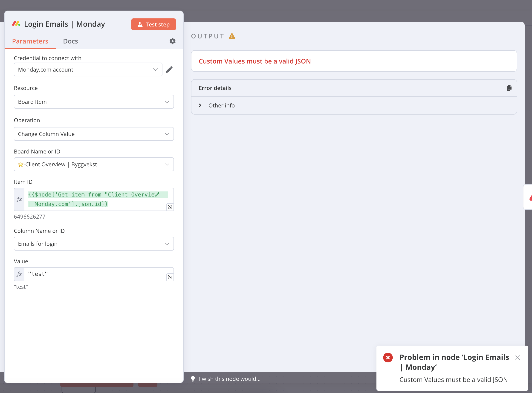Click the red error icon in toast

point(388,357)
